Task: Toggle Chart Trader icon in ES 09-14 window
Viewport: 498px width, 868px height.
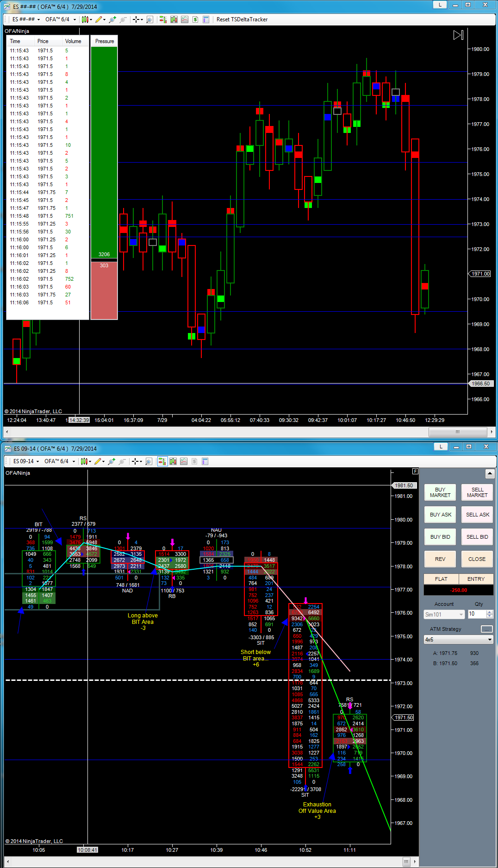Action: click(x=162, y=461)
